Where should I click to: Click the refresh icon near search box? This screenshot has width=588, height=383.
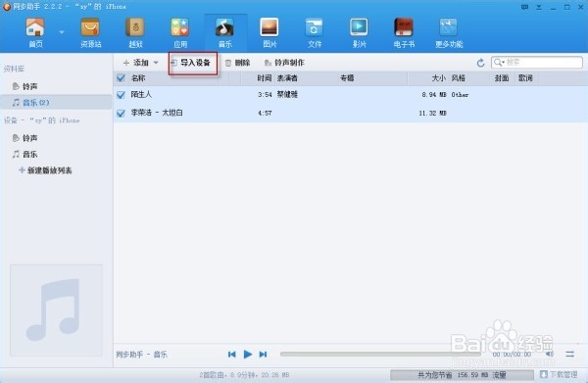[480, 63]
